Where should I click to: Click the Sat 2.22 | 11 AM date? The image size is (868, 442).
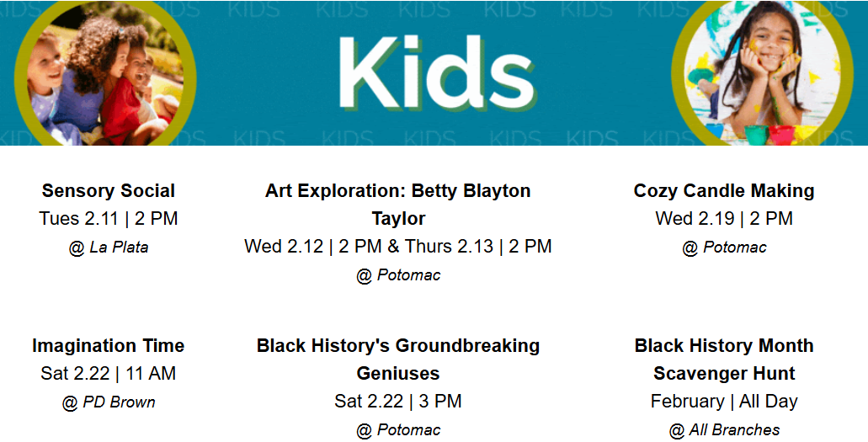109,374
